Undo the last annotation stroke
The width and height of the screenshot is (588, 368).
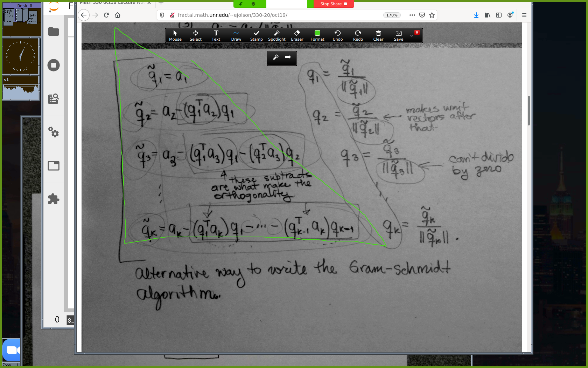[x=337, y=35]
